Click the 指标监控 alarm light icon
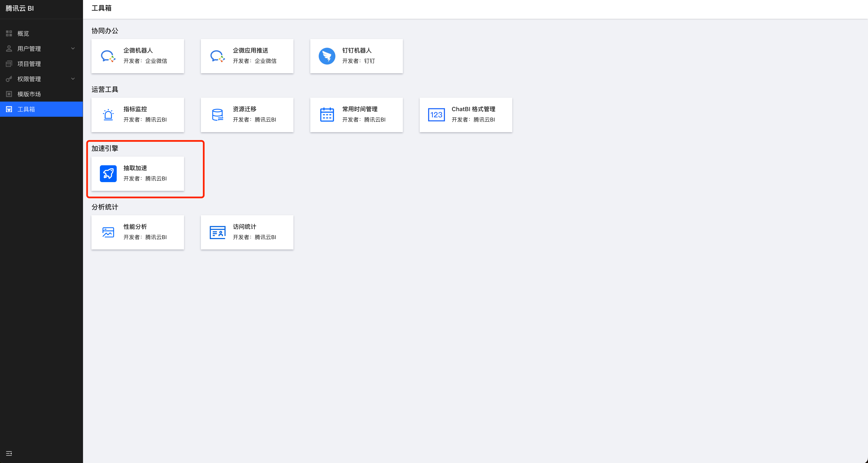 point(108,114)
